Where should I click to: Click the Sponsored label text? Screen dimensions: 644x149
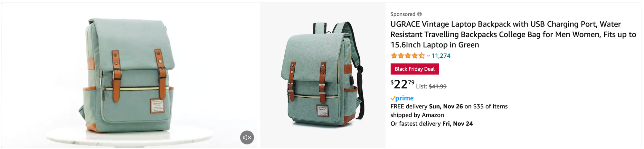click(403, 14)
